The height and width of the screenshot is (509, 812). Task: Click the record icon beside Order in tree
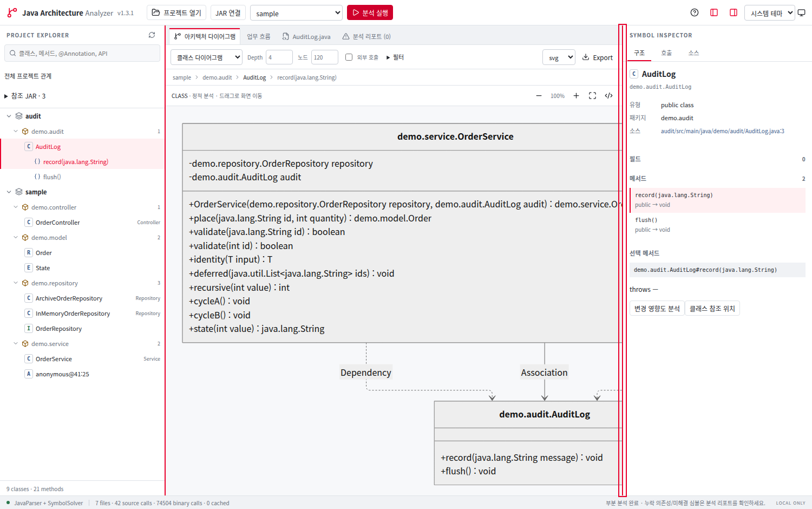coord(29,253)
